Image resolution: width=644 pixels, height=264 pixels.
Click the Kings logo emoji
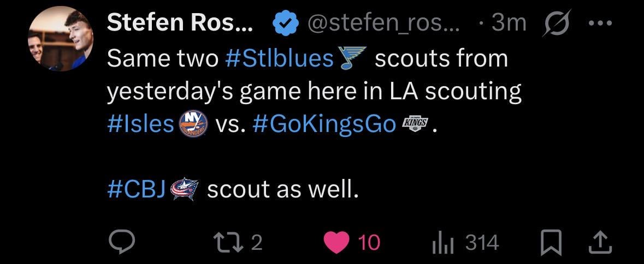coord(415,124)
